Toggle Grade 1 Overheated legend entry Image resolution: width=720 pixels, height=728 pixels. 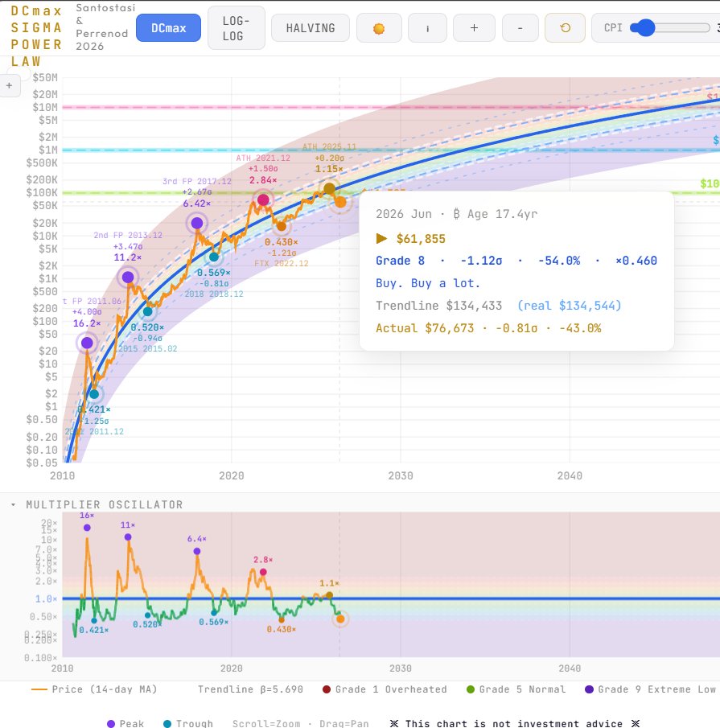(x=385, y=689)
